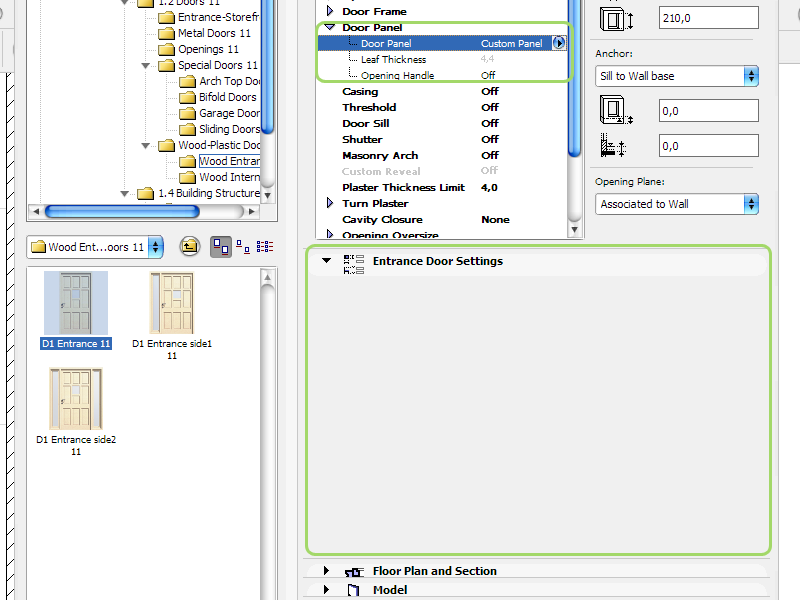Screen dimensions: 800x600
Task: Expand the Door Frame parameter group
Action: pos(330,11)
